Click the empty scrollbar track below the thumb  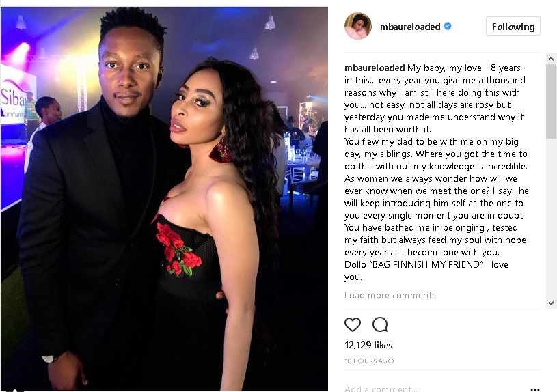tap(551, 219)
